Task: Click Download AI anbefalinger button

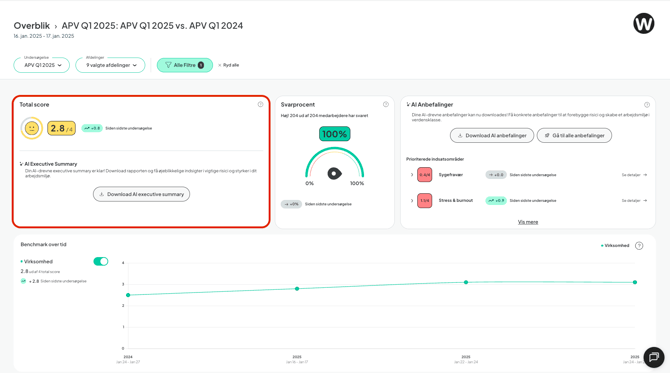Action: coord(492,135)
